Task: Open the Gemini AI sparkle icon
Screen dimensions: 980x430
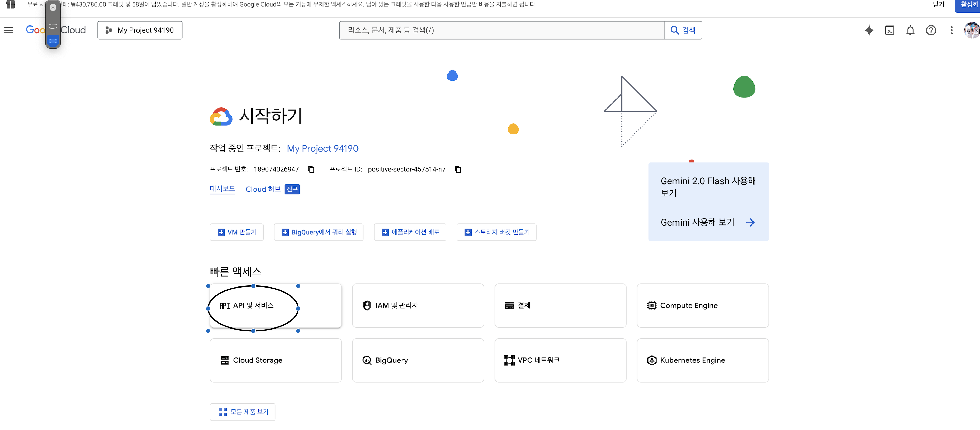Action: [869, 30]
